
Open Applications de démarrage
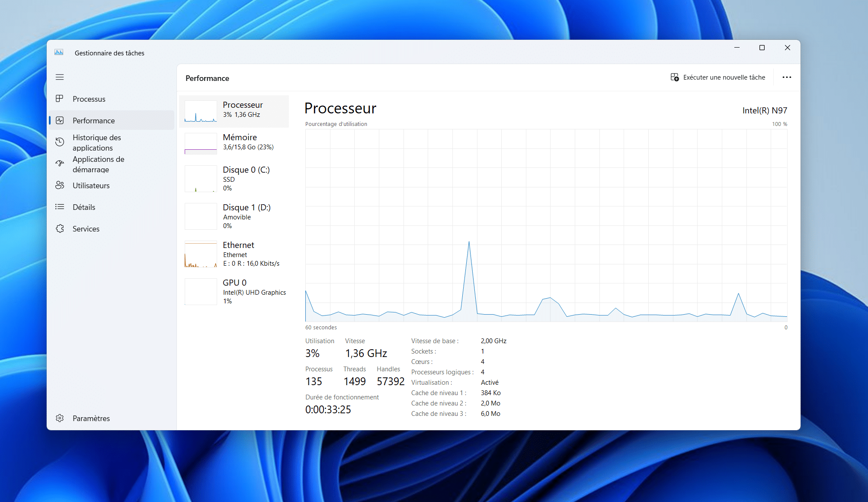[x=112, y=164]
